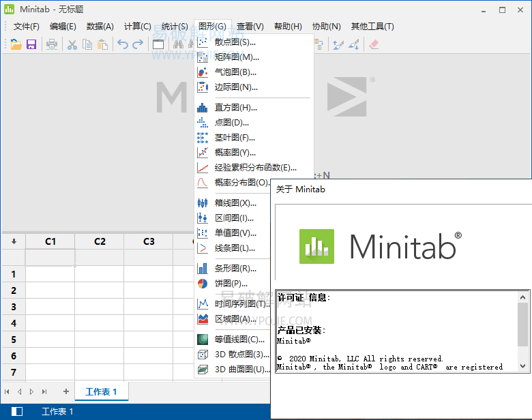Click the eraser icon in toolbar
Viewport: 532px width, 420px height.
[373, 44]
